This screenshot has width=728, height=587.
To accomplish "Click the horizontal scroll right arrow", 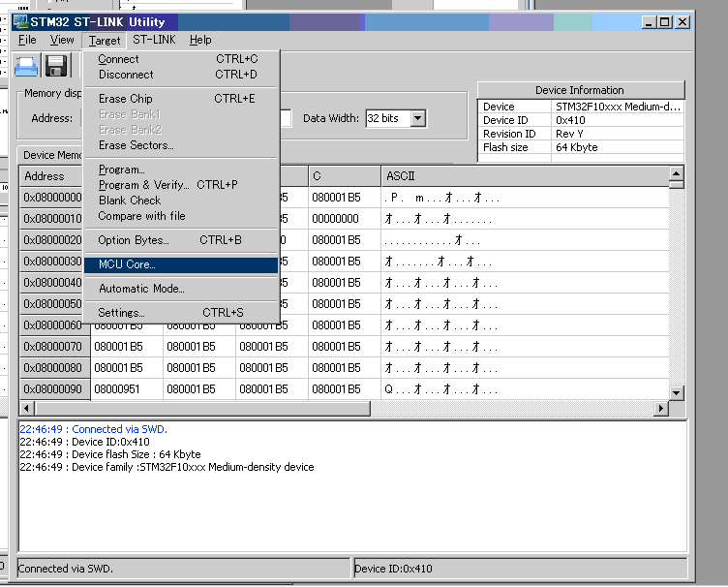I will coord(660,409).
